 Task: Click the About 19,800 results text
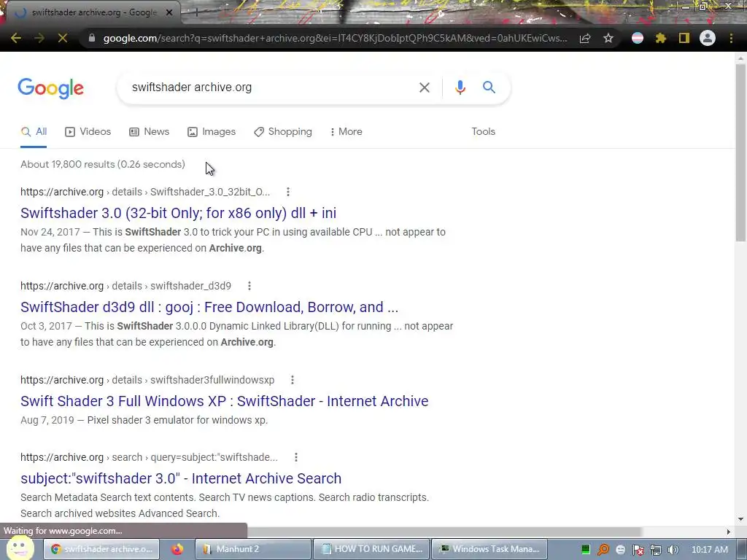(x=103, y=164)
